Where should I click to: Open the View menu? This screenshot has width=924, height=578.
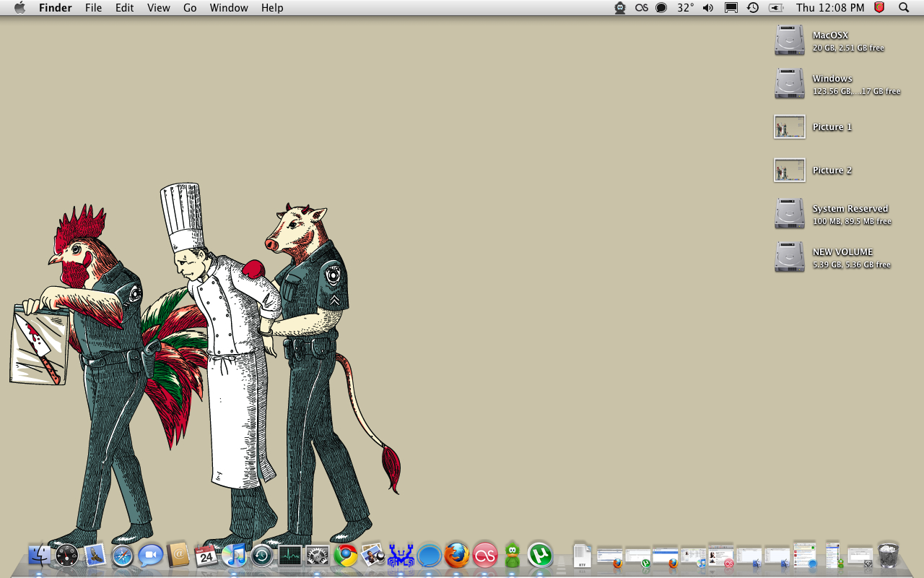pyautogui.click(x=159, y=7)
